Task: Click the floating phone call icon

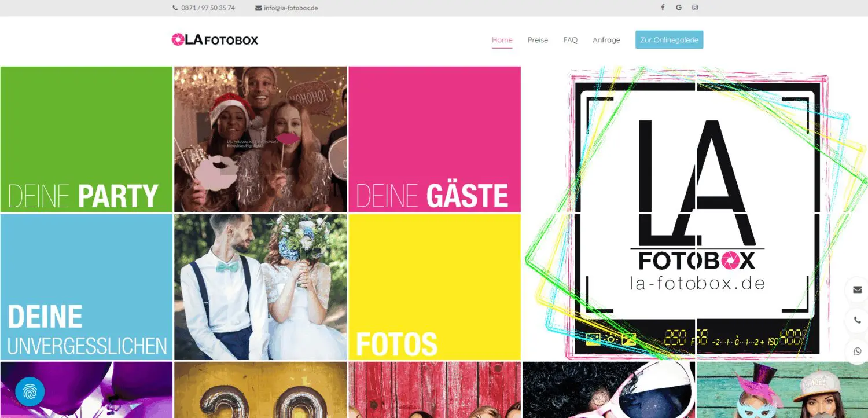Action: (857, 320)
